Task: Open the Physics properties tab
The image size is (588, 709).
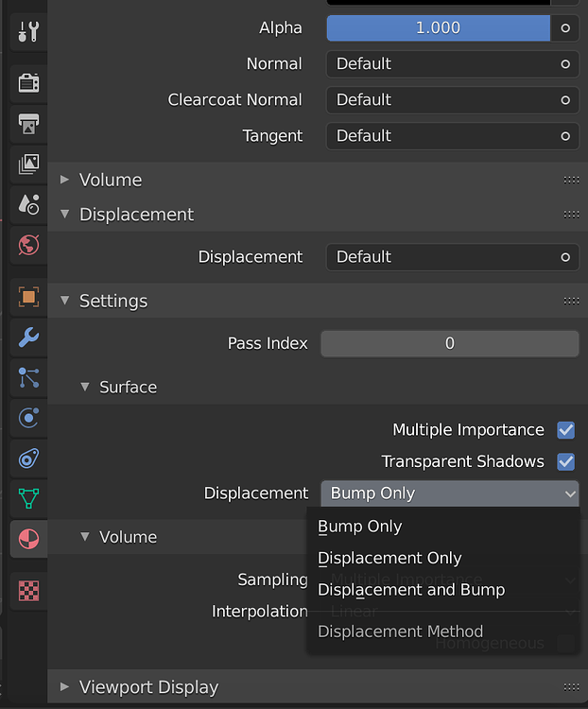Action: coord(28,418)
